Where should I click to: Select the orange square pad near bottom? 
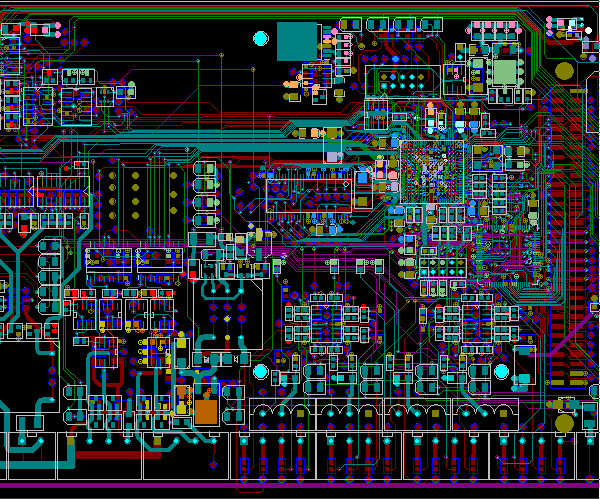click(x=205, y=411)
